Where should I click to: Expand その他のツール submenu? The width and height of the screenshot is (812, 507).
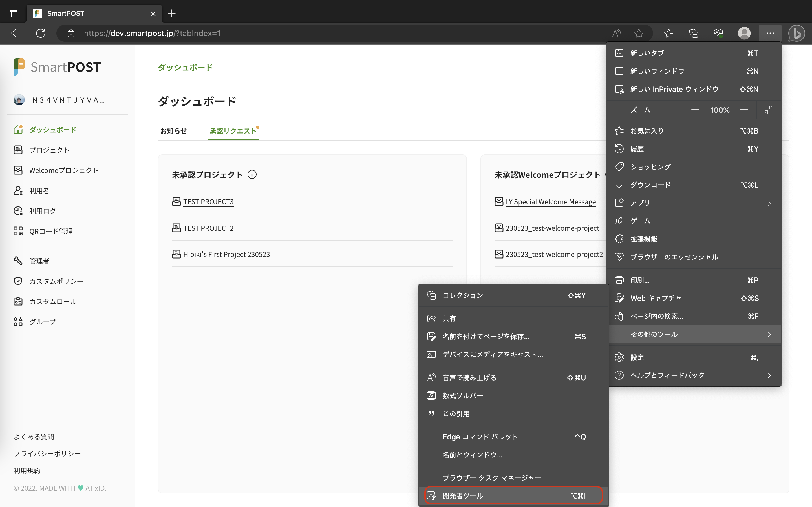click(769, 334)
